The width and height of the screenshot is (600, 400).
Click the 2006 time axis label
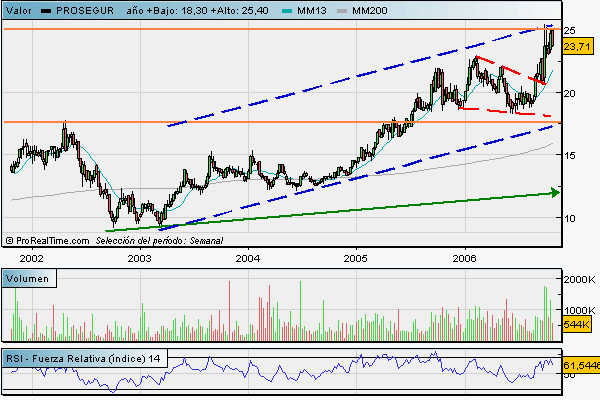click(x=465, y=258)
